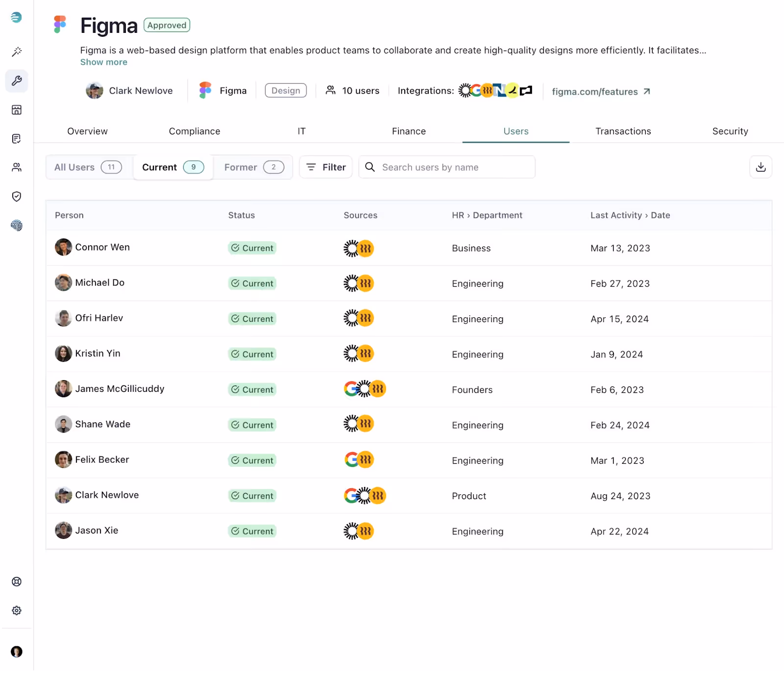This screenshot has width=784, height=685.
Task: Open the IT tab
Action: pyautogui.click(x=301, y=131)
